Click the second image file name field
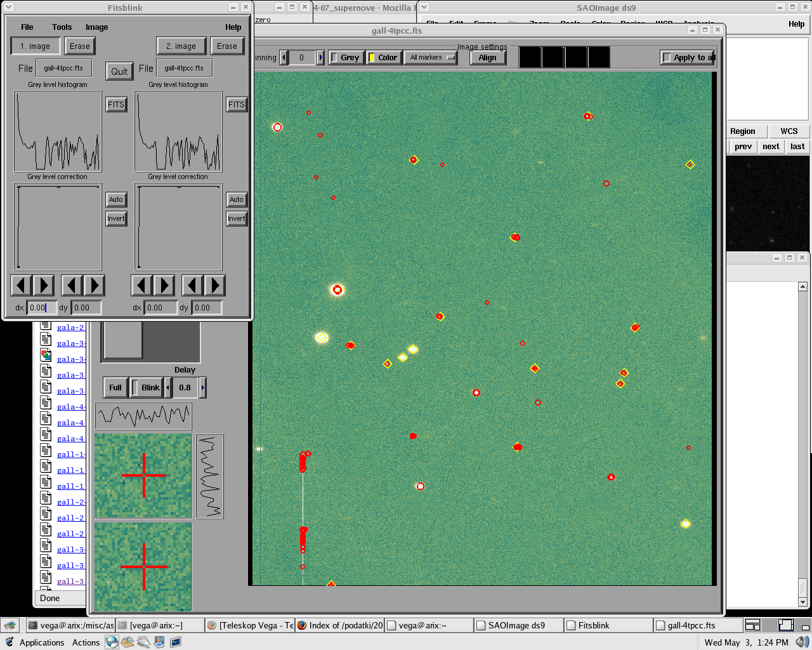 pos(184,68)
